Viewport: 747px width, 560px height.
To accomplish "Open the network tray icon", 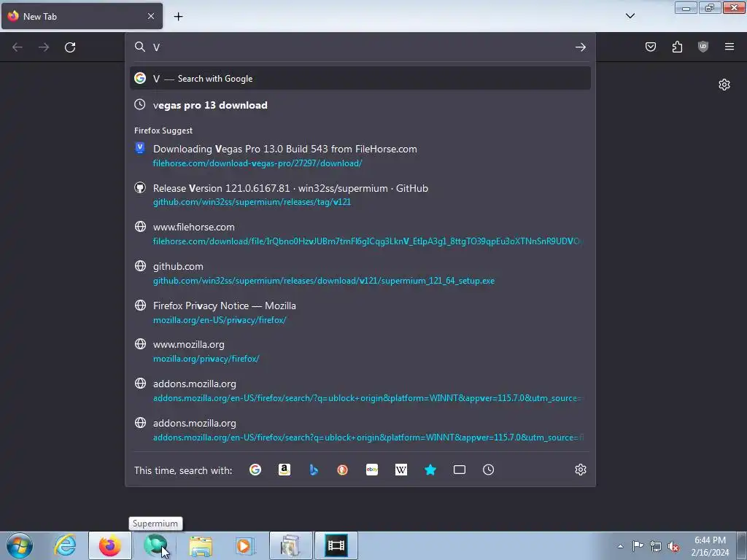I will pos(656,546).
